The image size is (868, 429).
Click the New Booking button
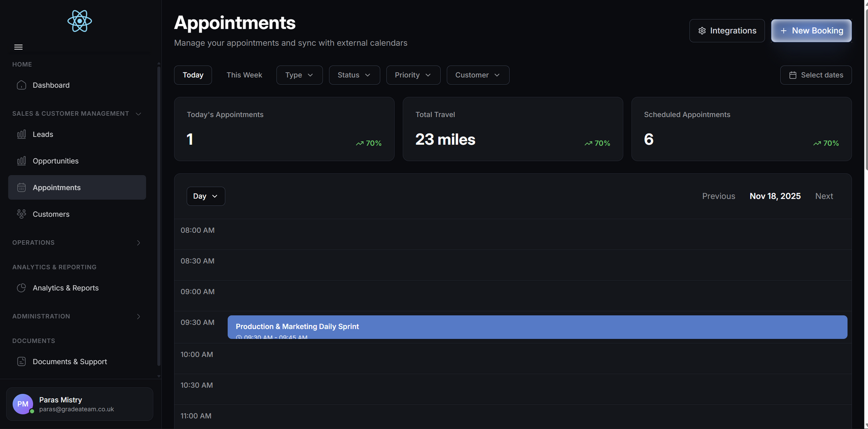point(811,31)
